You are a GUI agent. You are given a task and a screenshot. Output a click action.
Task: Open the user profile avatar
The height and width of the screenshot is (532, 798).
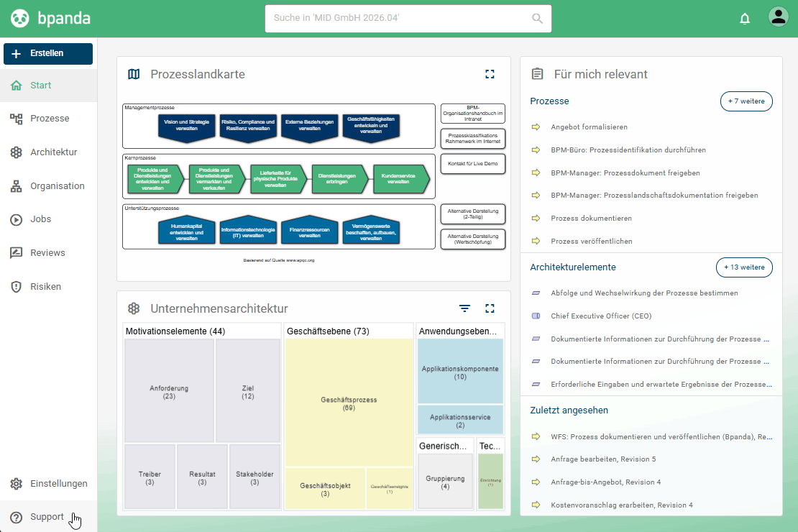click(x=778, y=17)
